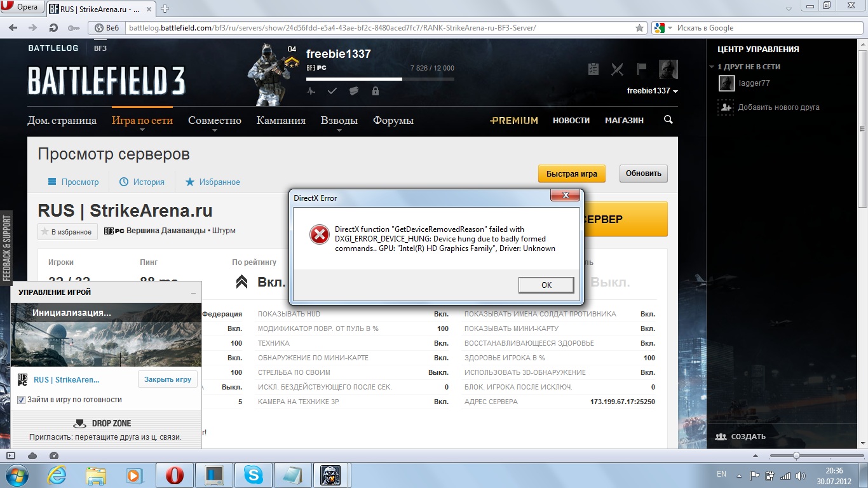Open the assignments clipboard icon in header
The image size is (868, 488).
(x=593, y=69)
